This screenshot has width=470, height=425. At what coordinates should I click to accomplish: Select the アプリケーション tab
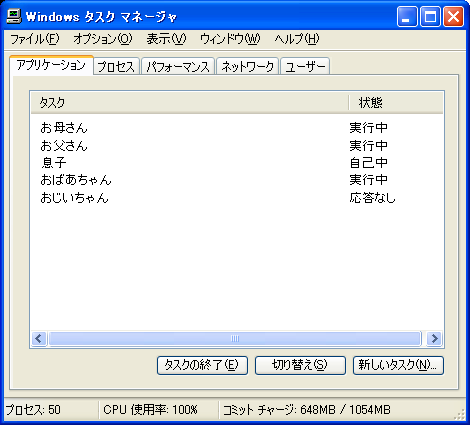coord(51,65)
